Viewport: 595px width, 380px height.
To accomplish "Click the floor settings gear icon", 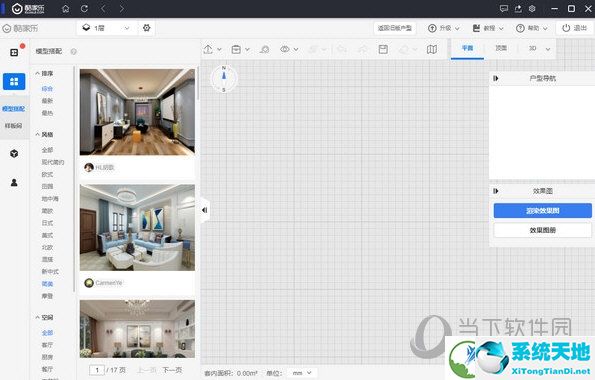I will point(146,28).
